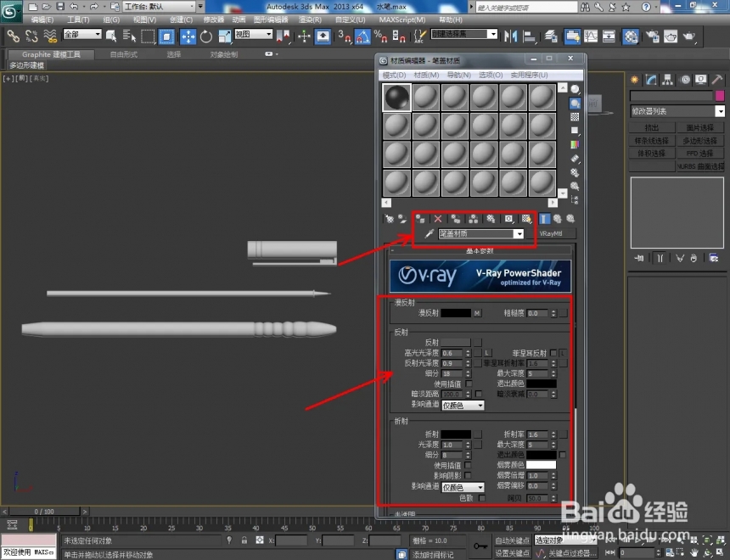Open 导航(N) menu in Material Editor

click(459, 75)
